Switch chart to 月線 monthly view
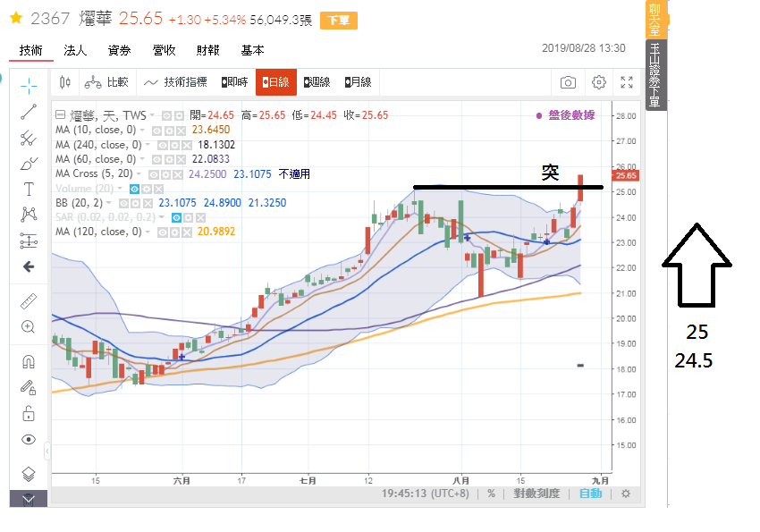This screenshot has width=760, height=532. (x=359, y=82)
